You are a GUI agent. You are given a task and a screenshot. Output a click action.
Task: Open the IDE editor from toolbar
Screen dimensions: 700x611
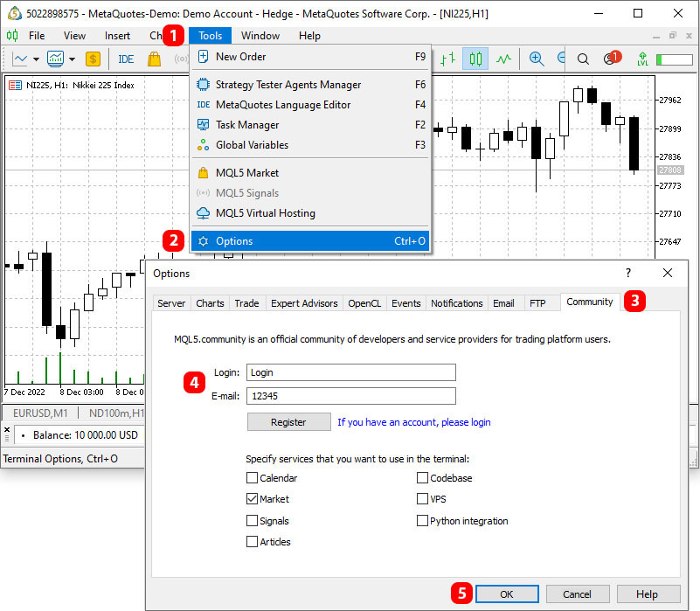pos(126,59)
